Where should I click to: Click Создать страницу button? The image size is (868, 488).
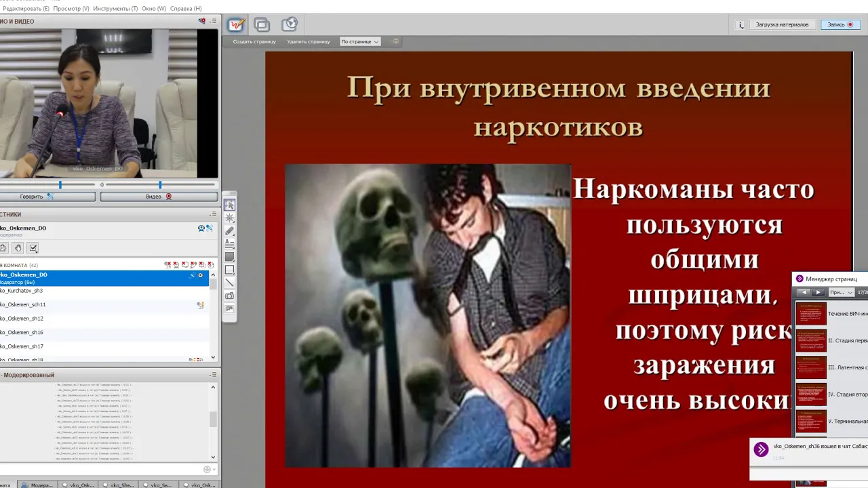pos(254,41)
